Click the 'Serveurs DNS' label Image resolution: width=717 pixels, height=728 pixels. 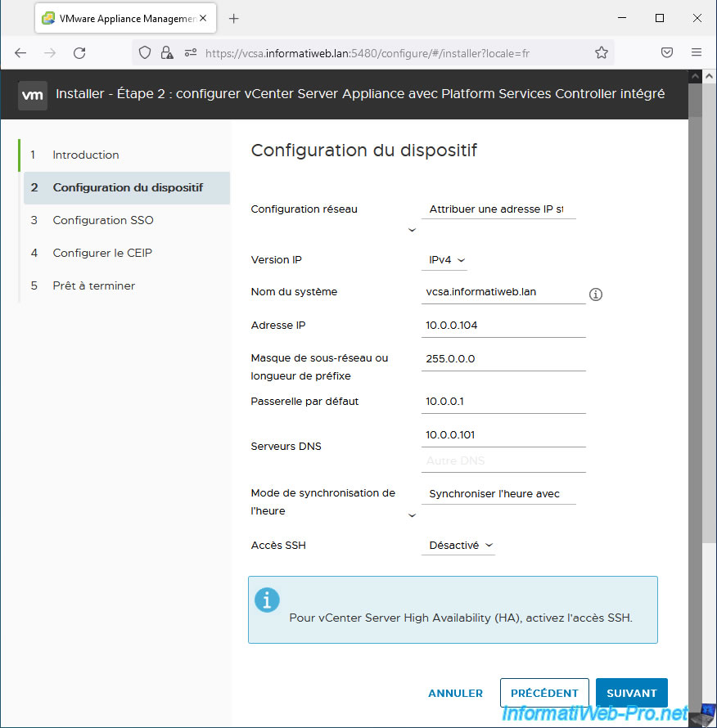(x=286, y=447)
